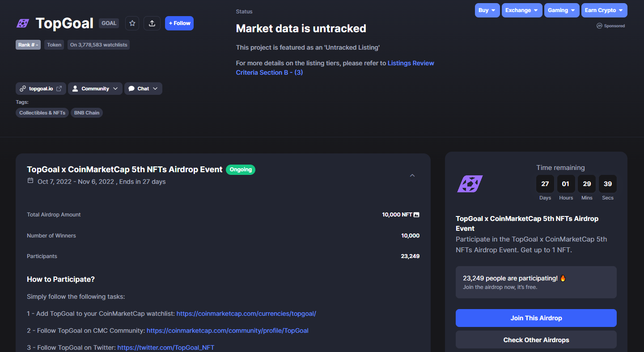Viewport: 644px width, 352px height.
Task: Click the fire emoji after participants count
Action: (x=563, y=278)
